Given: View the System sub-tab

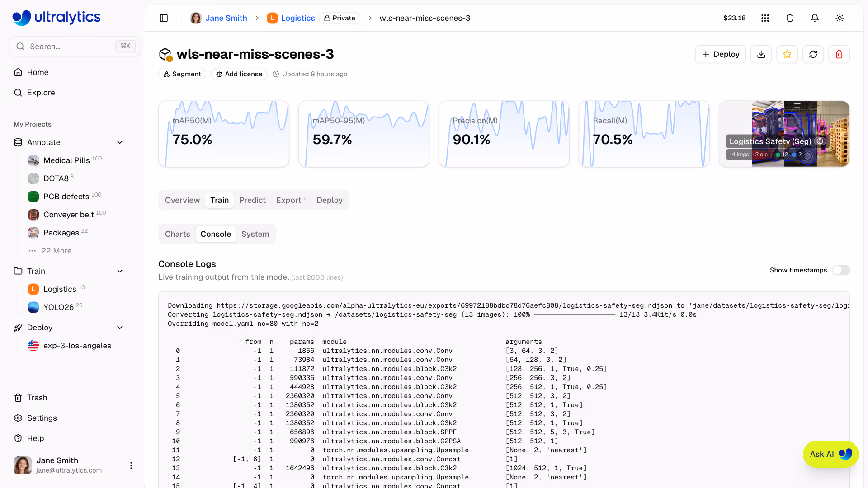Looking at the screenshot, I should 255,234.
